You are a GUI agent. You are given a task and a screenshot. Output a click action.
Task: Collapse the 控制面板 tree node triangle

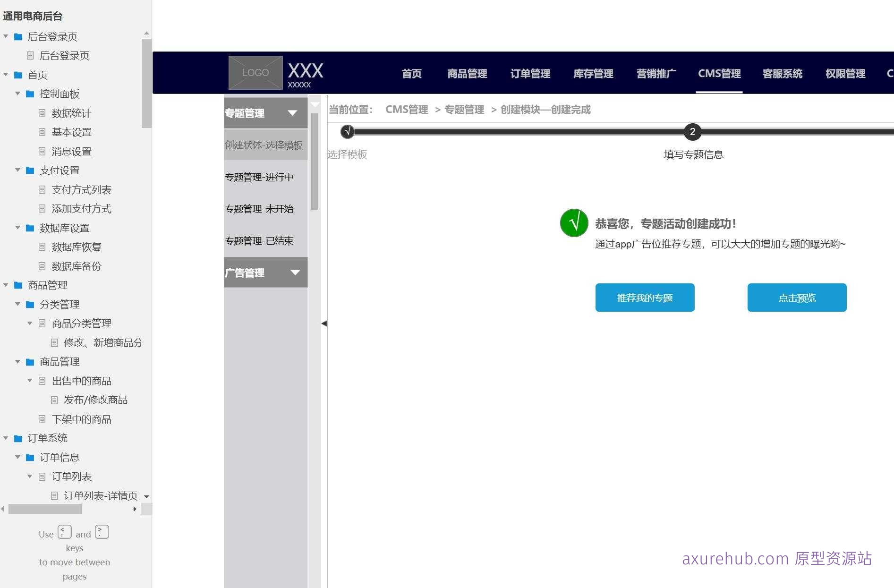(x=18, y=94)
